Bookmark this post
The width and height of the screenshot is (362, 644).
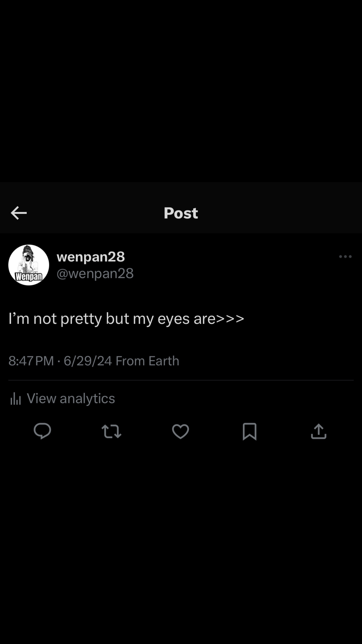pos(249,431)
